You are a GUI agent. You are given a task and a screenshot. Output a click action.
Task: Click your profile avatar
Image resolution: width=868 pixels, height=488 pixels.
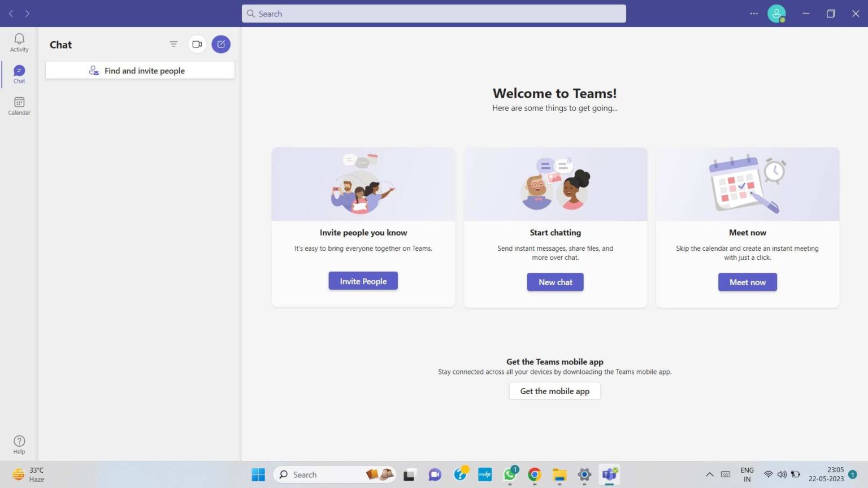[x=776, y=13]
